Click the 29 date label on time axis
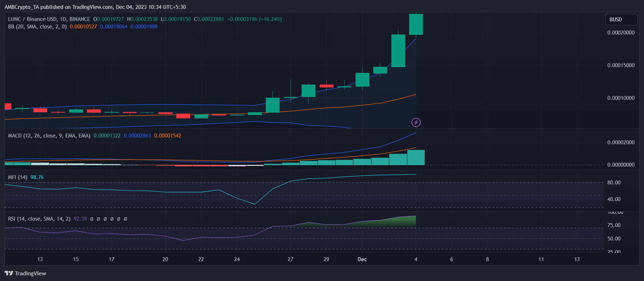644x281 pixels. click(326, 259)
